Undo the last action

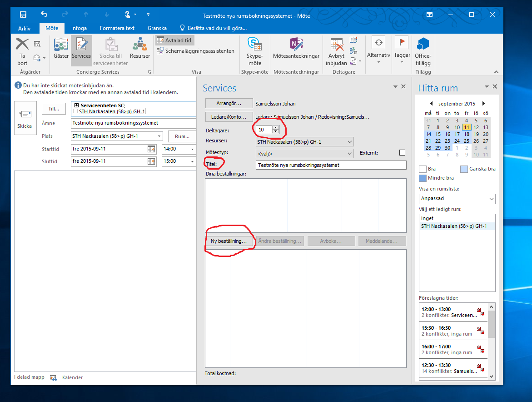(44, 14)
